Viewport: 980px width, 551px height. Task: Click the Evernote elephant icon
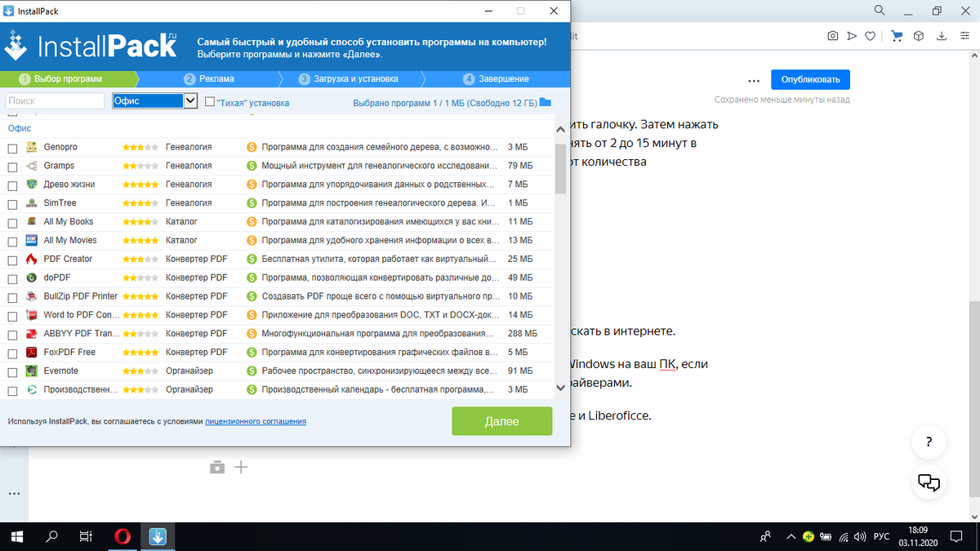coord(32,371)
